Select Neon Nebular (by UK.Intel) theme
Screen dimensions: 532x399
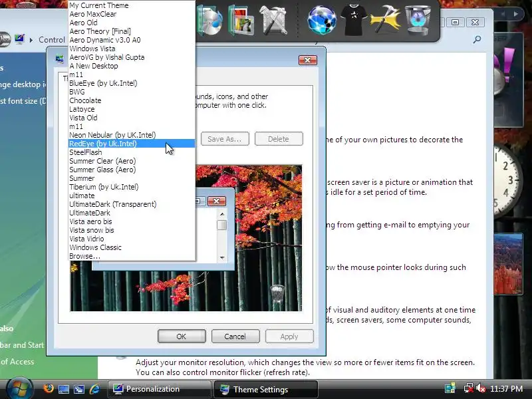point(132,135)
